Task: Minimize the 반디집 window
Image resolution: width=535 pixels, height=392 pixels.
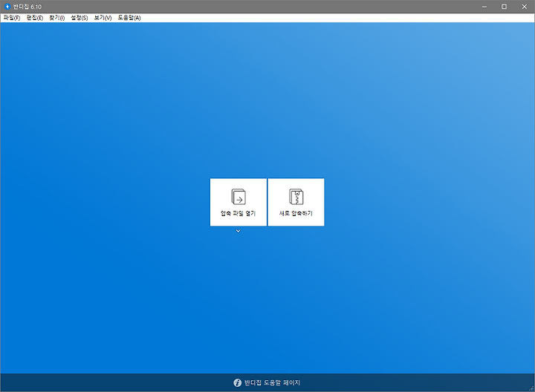Action: (484, 7)
